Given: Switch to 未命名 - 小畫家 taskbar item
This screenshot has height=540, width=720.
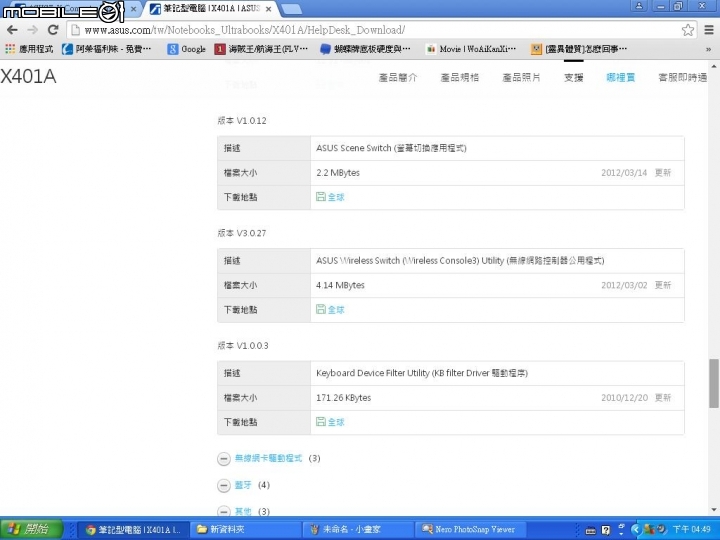Looking at the screenshot, I should click(359, 529).
